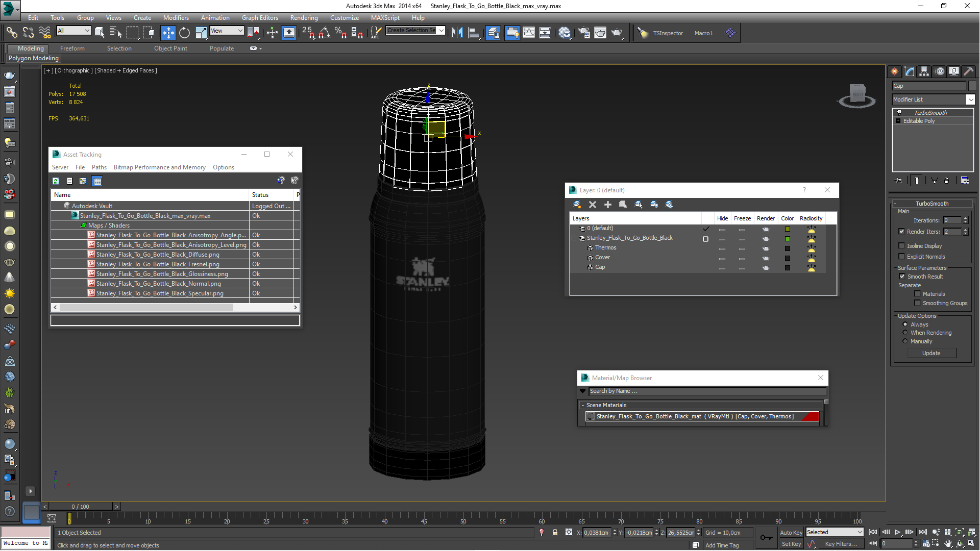Open the Create command panel tab

point(894,71)
